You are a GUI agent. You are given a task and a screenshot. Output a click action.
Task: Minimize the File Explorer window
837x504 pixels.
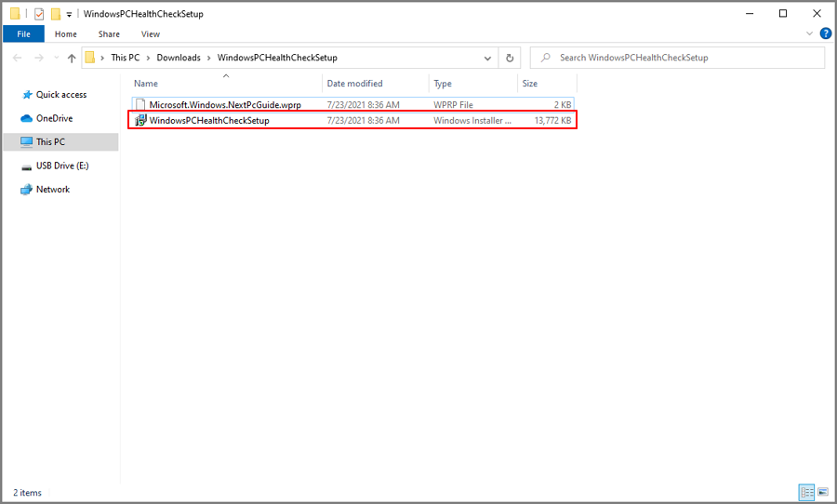coord(750,13)
